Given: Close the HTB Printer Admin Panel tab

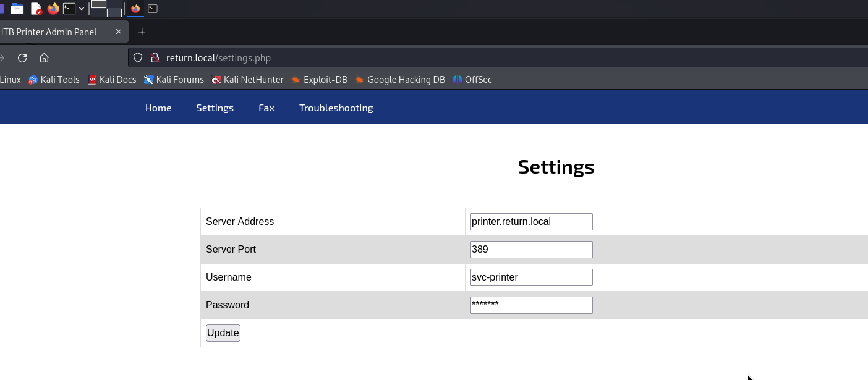Looking at the screenshot, I should pos(119,32).
